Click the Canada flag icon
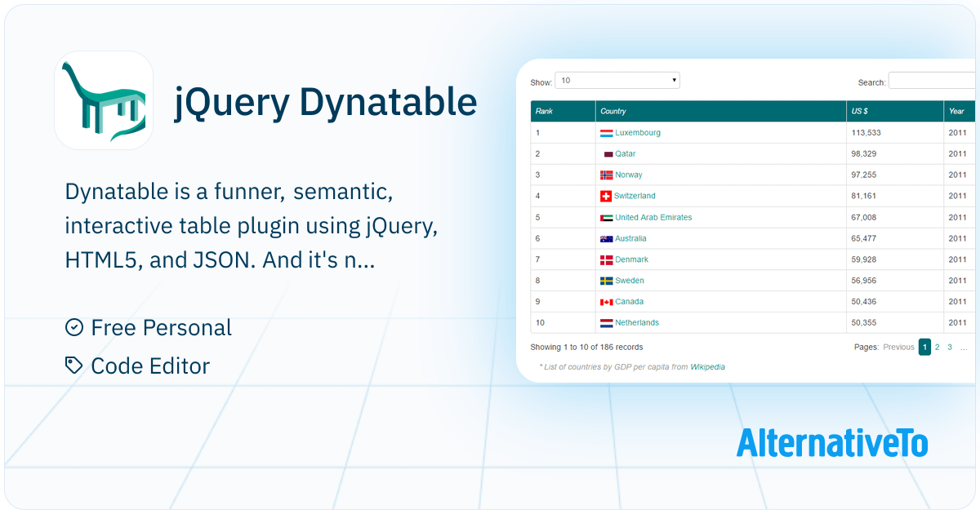This screenshot has width=980, height=514. coord(607,302)
